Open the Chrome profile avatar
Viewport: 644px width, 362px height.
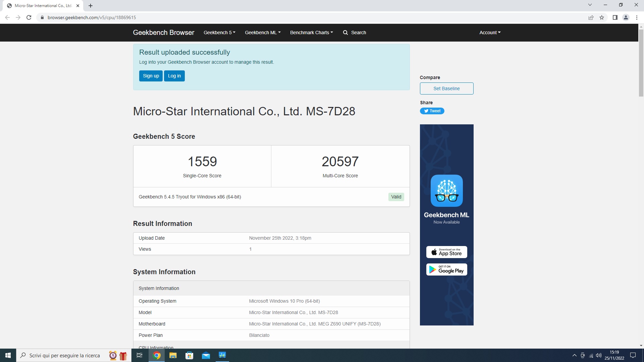[x=626, y=17]
